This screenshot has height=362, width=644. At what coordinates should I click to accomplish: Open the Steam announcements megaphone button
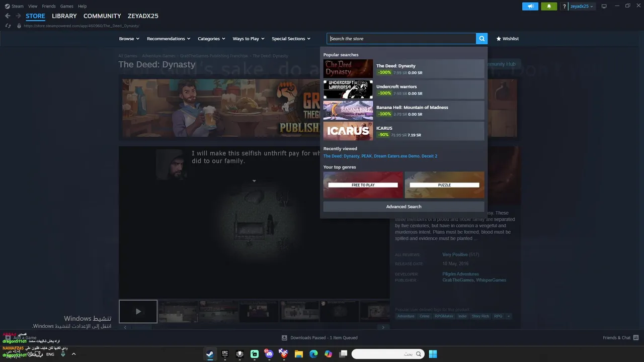click(x=530, y=6)
